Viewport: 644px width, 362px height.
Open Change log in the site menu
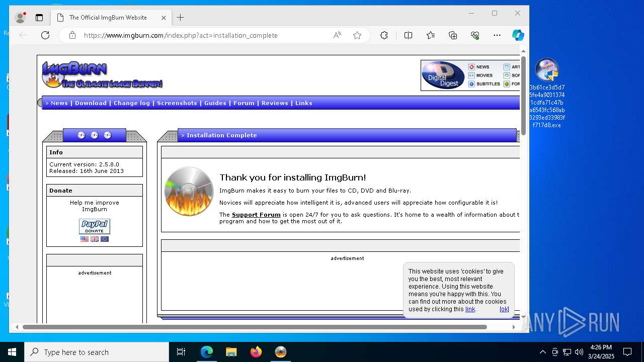(132, 103)
